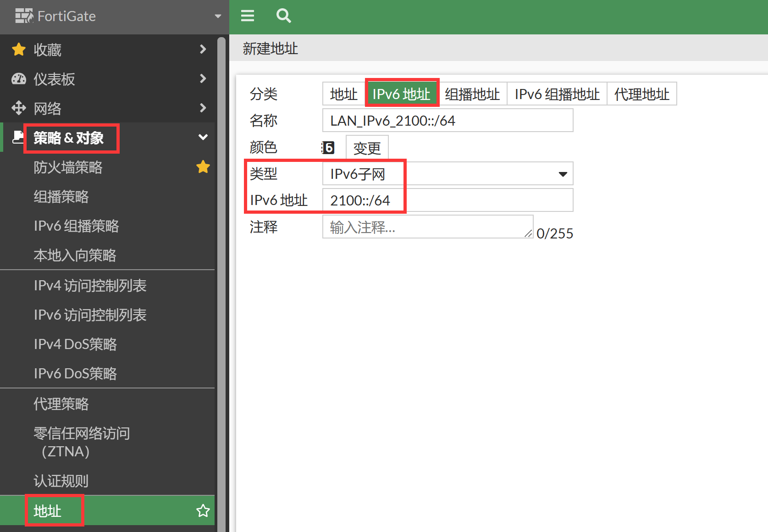Click the 注释 comment text field

pyautogui.click(x=426, y=227)
